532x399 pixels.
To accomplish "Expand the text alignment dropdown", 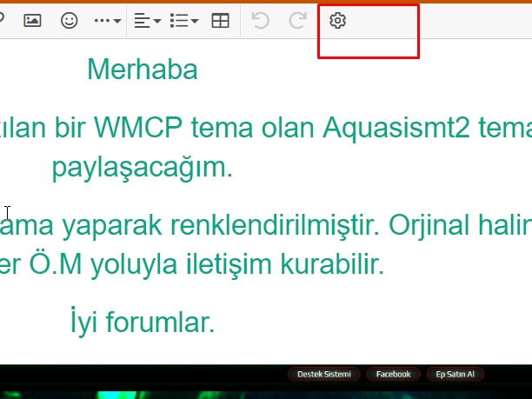I will point(148,21).
